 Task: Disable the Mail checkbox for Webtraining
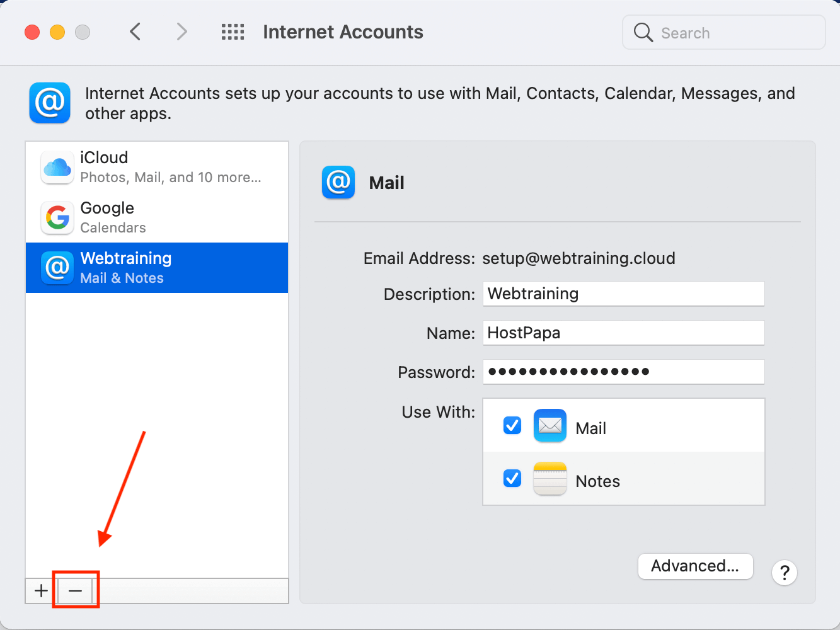pyautogui.click(x=512, y=425)
